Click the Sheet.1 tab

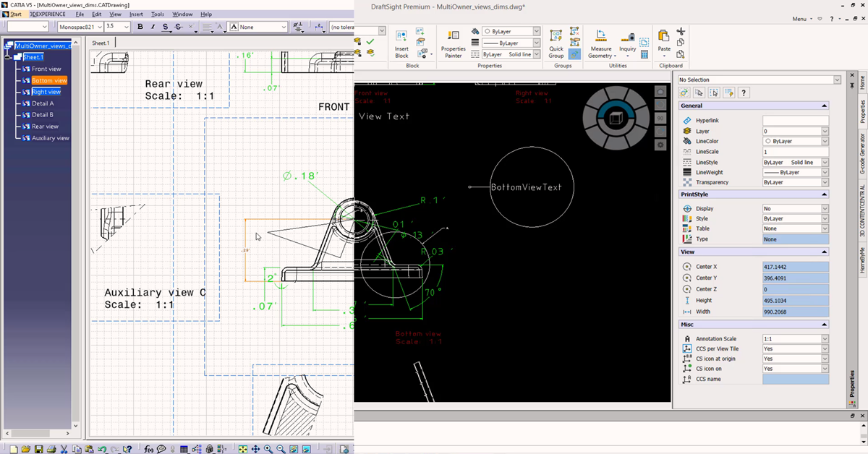[101, 43]
